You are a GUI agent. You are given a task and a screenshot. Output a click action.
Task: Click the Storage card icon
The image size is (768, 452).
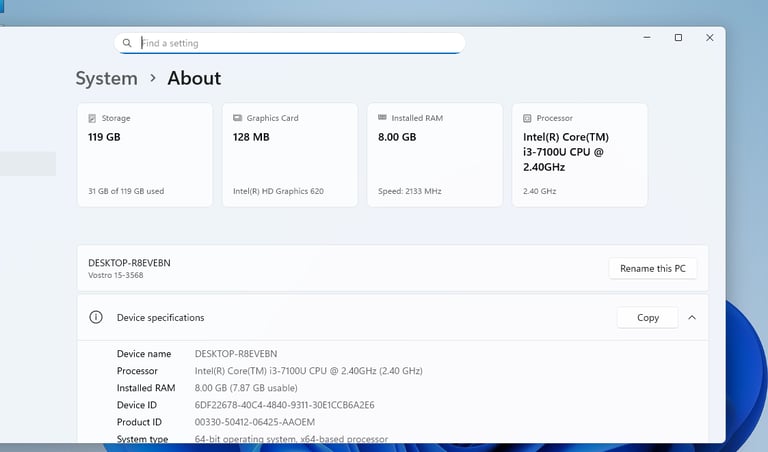click(x=92, y=118)
